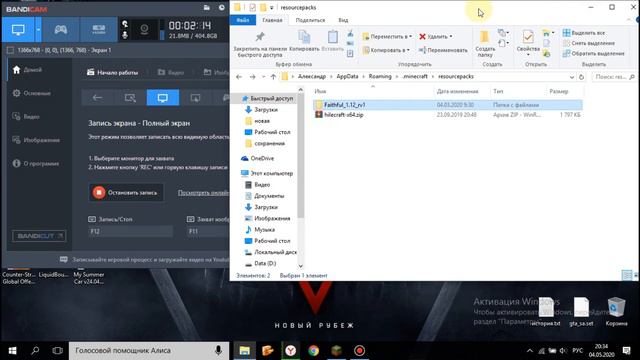The height and width of the screenshot is (360, 640).
Task: Click cut scissors icon in ribbon
Action: point(350,33)
